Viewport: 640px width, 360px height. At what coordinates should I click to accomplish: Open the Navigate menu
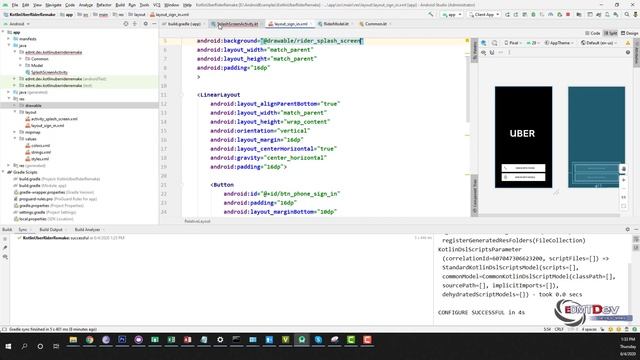(53, 5)
